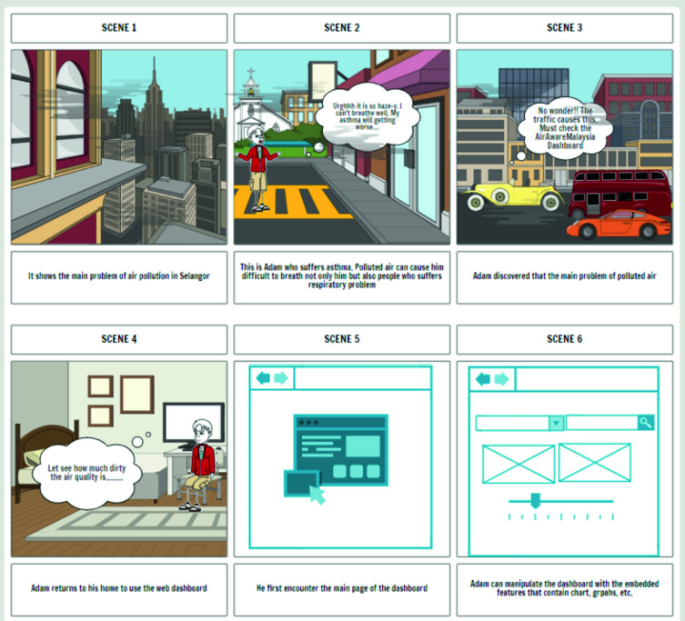Click the dashboard window illustration in Scene 5
The height and width of the screenshot is (621, 685).
click(341, 450)
